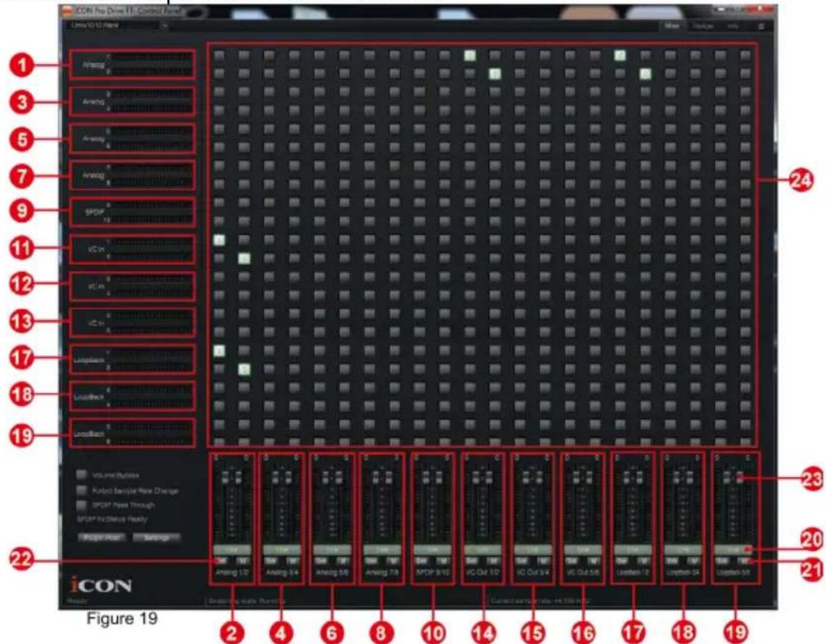The width and height of the screenshot is (826, 644).
Task: Select the Loopback 1/2 strip name label
Action: pyautogui.click(x=633, y=573)
